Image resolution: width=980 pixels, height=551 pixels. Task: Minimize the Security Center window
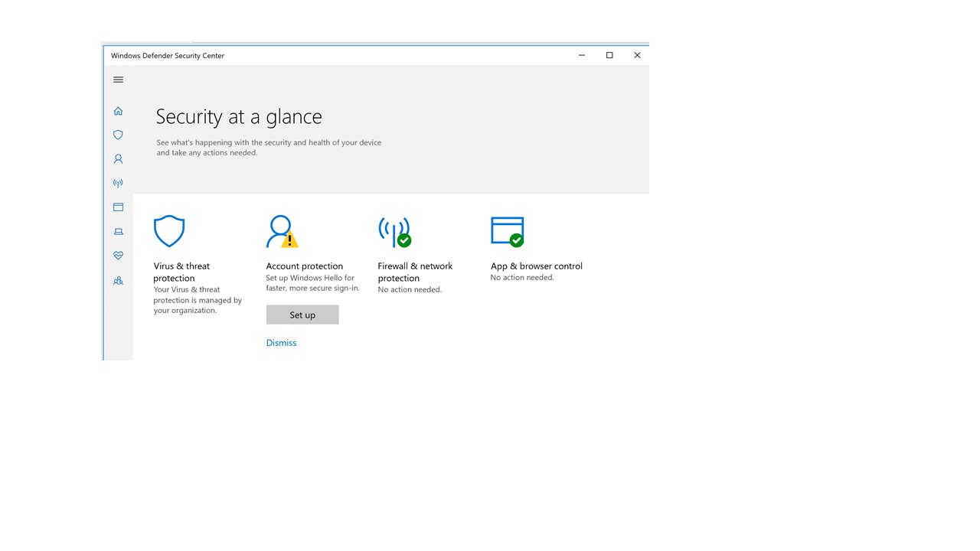tap(582, 55)
